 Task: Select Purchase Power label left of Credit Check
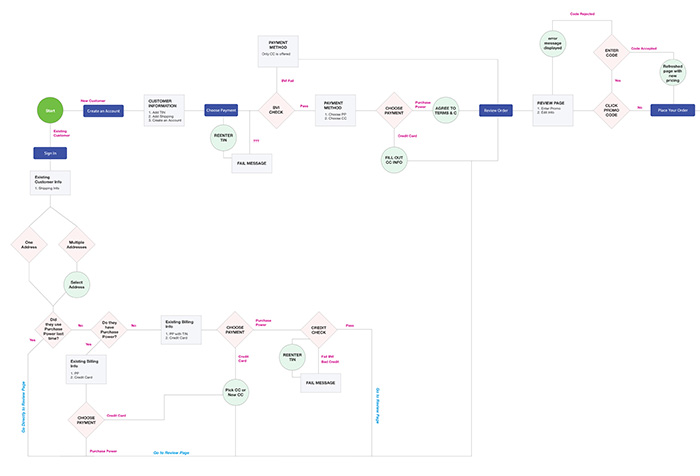263,322
